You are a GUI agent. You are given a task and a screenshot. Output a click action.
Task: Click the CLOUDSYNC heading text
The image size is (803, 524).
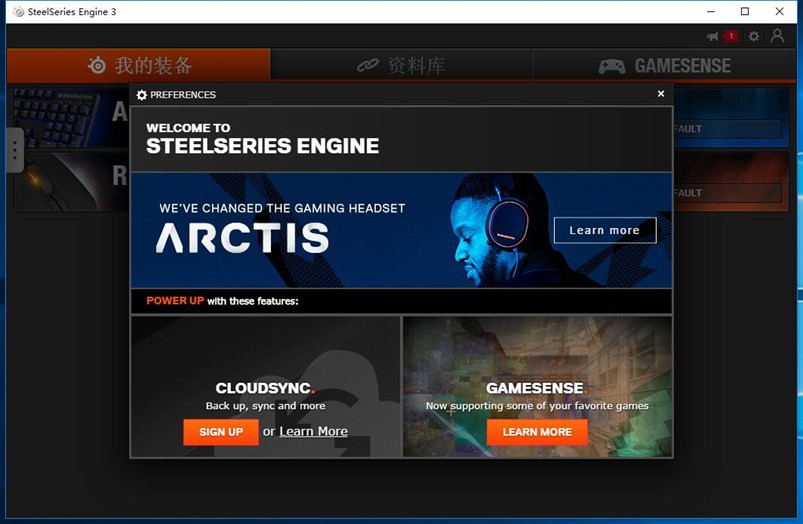265,388
